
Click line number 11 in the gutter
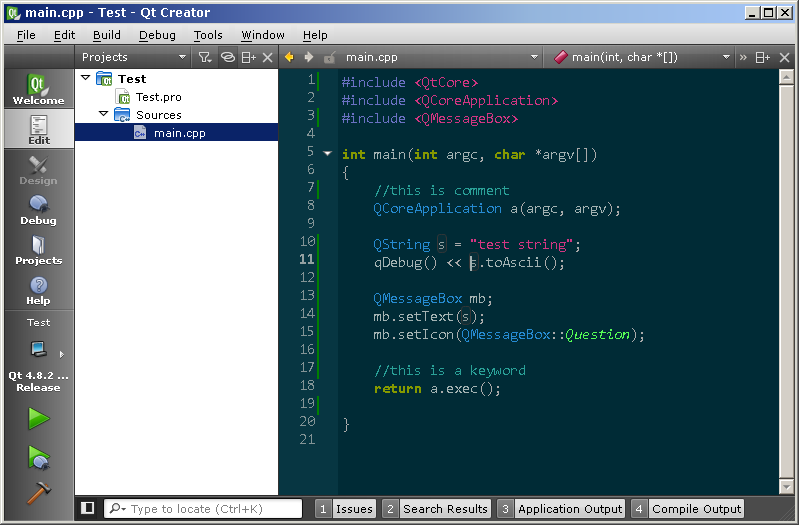[x=307, y=259]
